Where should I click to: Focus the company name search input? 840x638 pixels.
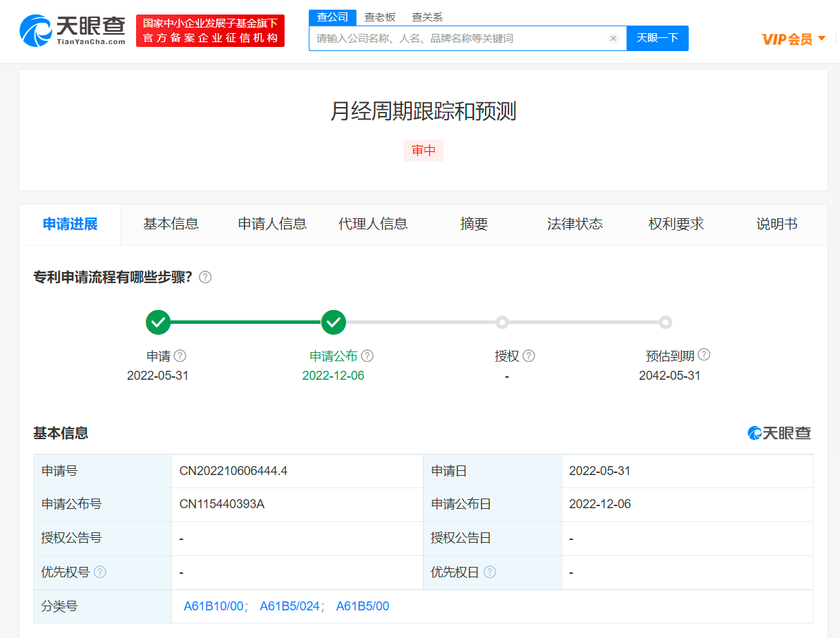[x=459, y=39]
